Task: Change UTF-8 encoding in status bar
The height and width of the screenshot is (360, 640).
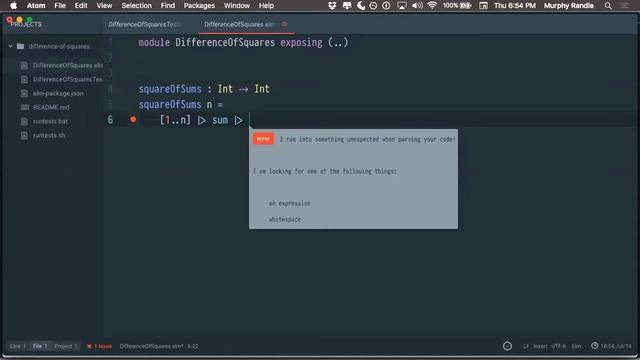Action: coord(558,346)
